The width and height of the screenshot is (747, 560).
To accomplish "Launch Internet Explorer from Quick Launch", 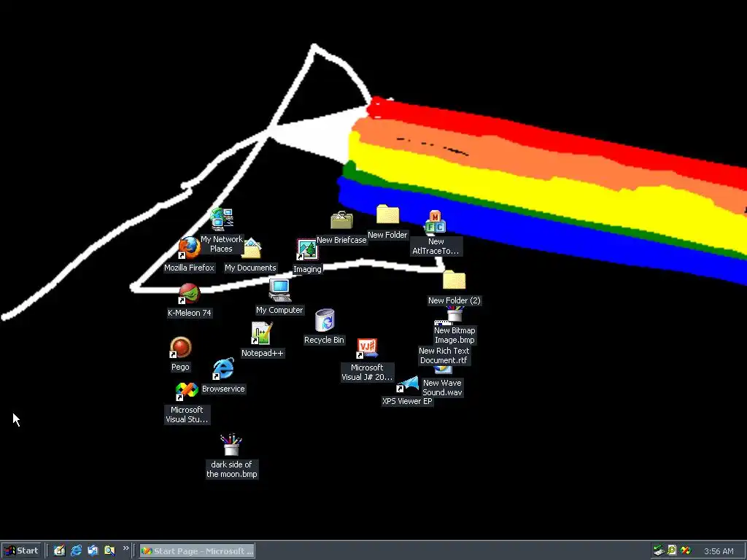I will coord(76,551).
